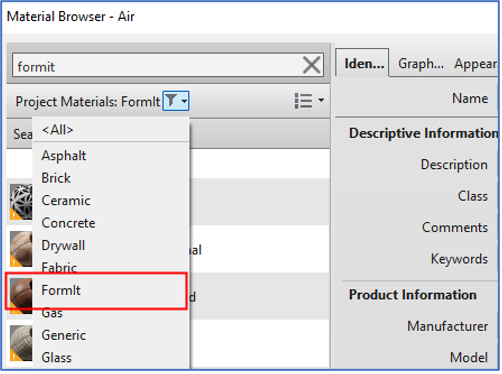Screen dimensions: 502x374
Task: Click the Description field label
Action: pyautogui.click(x=454, y=165)
